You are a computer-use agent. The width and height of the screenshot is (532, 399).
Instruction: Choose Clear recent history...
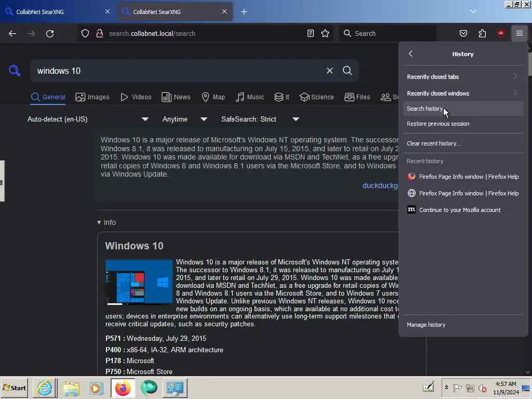463,143
